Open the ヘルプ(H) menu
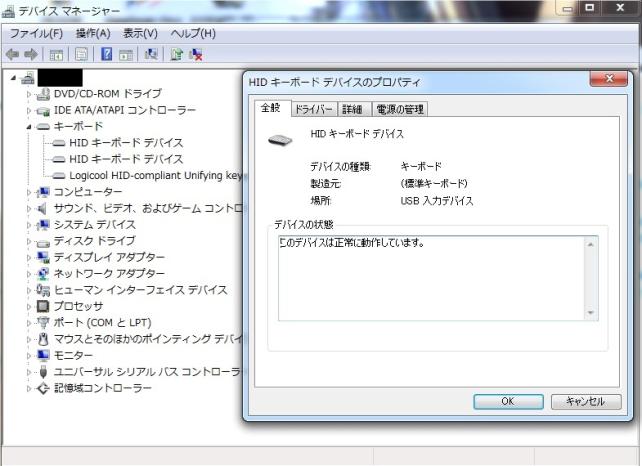642x466 pixels. (x=193, y=34)
